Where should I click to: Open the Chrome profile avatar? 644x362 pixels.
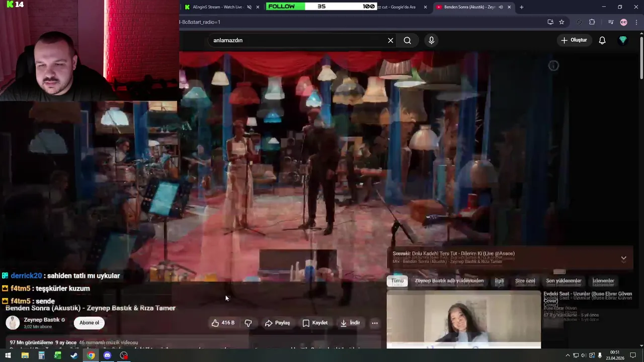624,22
